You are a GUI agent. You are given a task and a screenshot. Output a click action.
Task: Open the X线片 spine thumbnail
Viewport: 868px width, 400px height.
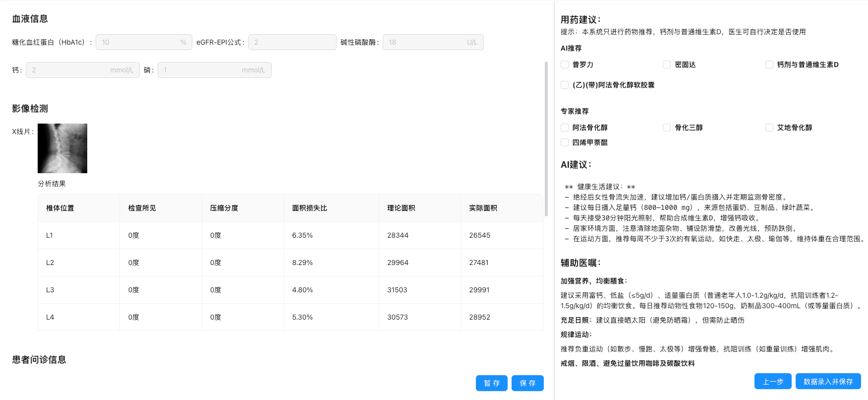[x=62, y=148]
